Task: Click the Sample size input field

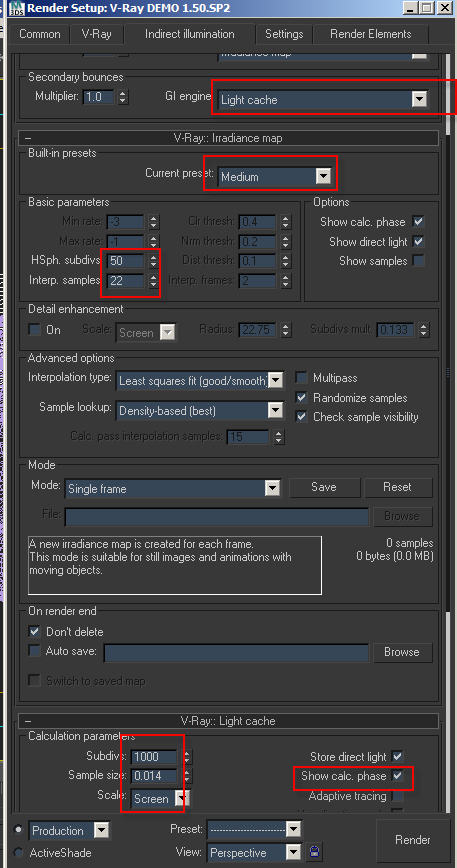Action: pos(155,776)
